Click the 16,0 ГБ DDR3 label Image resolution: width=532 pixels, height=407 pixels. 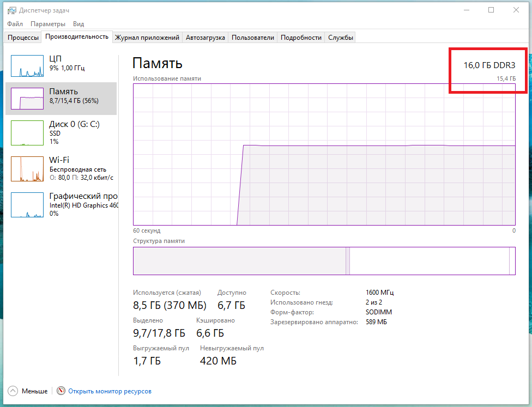click(x=489, y=65)
